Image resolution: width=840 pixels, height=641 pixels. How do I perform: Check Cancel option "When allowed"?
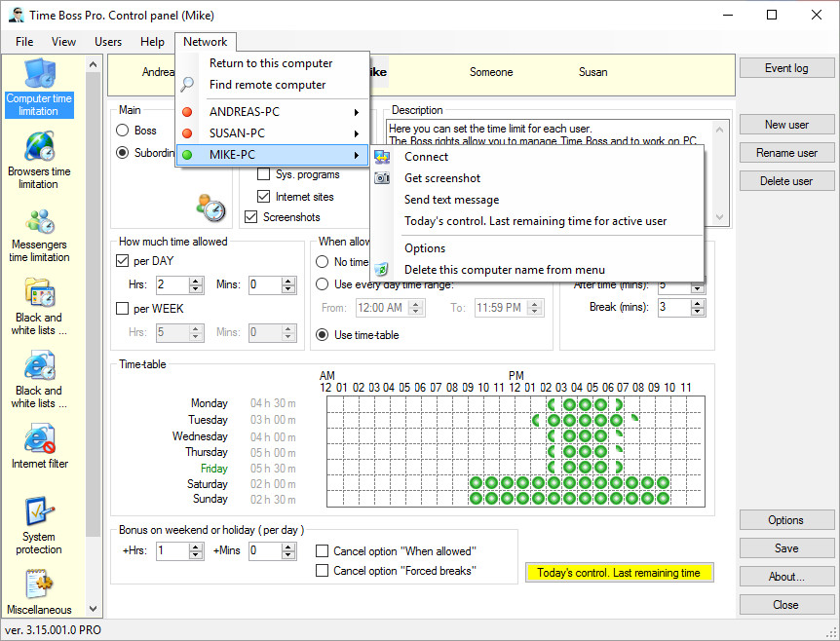(322, 551)
